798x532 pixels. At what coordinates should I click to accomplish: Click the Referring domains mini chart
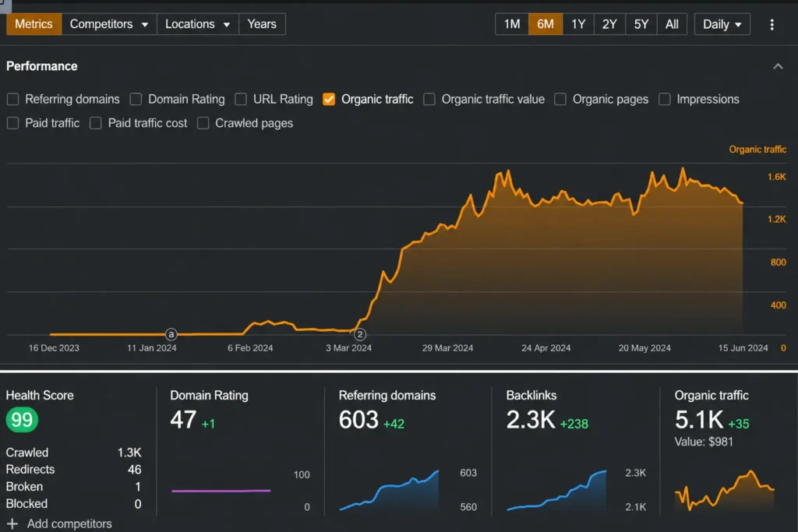389,490
